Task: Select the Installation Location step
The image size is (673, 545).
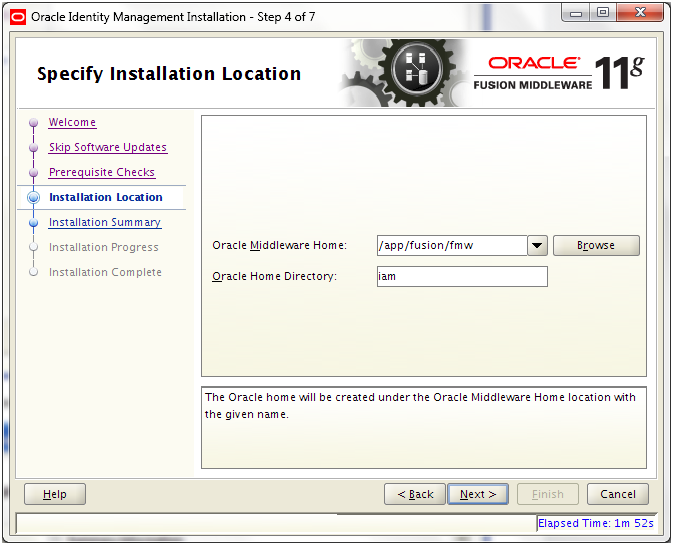Action: pos(106,197)
